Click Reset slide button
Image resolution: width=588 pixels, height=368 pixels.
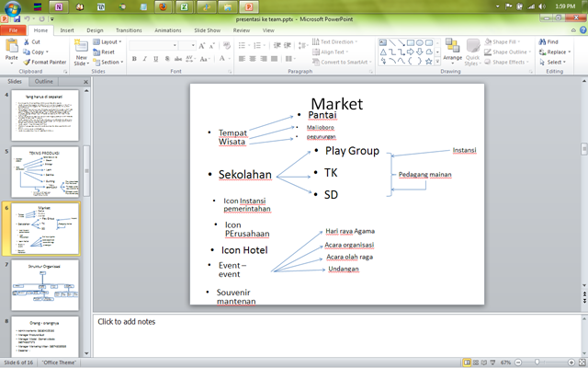pyautogui.click(x=104, y=52)
